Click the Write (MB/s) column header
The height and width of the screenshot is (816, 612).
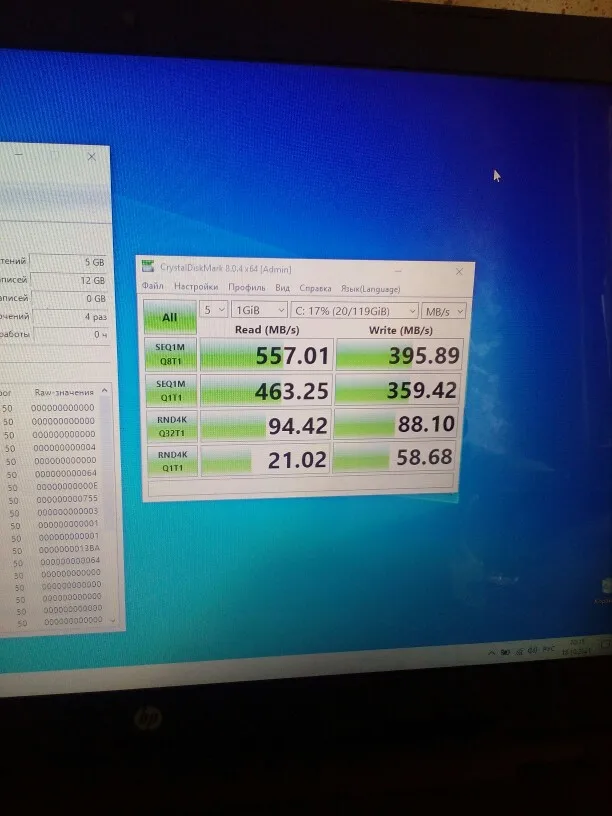(401, 330)
